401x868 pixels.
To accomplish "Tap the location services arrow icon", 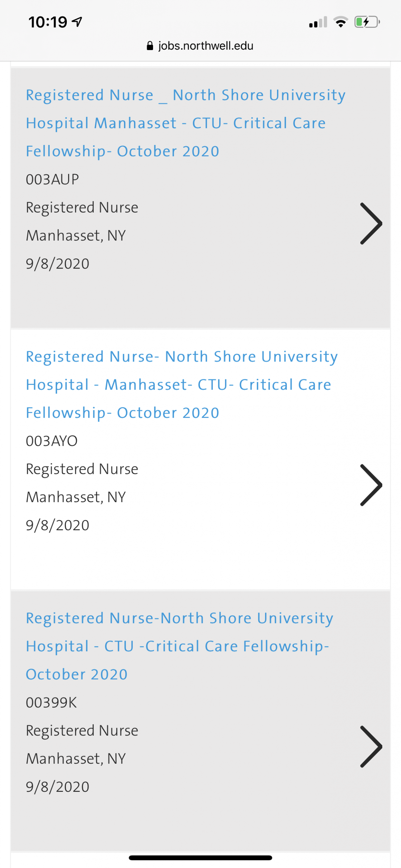I will click(x=78, y=22).
